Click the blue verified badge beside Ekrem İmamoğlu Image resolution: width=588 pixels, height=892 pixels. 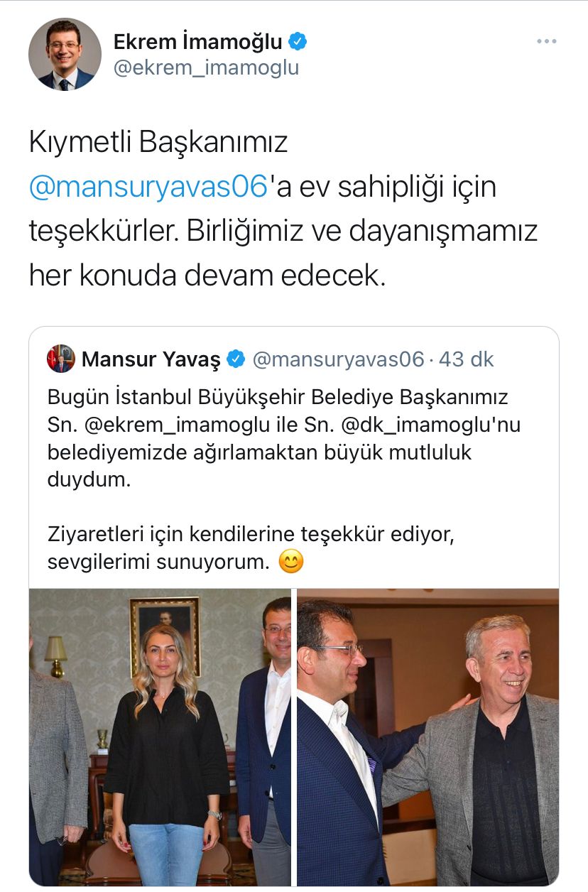pyautogui.click(x=298, y=42)
